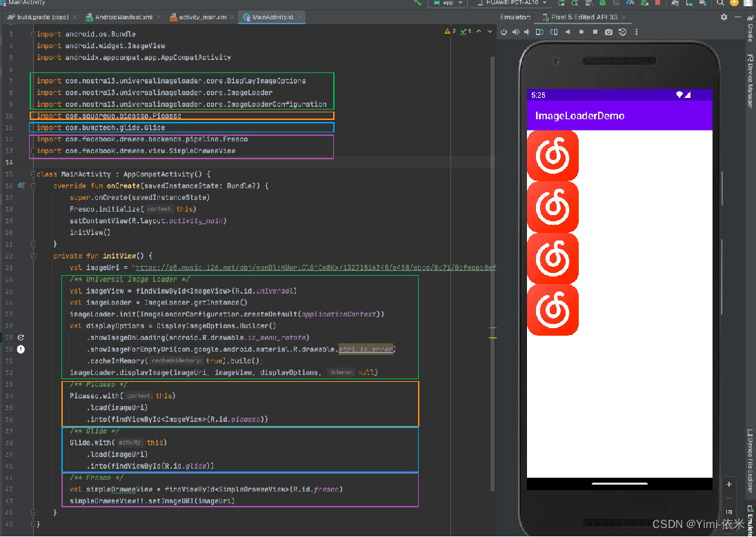Collapse the onCreate function fold marker
Viewport: 756px width, 537px height.
click(33, 185)
